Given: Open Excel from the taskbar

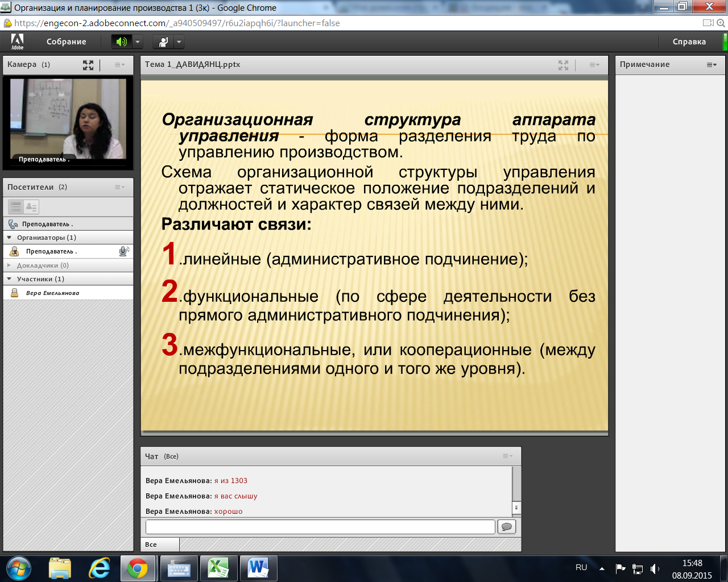Looking at the screenshot, I should click(218, 568).
